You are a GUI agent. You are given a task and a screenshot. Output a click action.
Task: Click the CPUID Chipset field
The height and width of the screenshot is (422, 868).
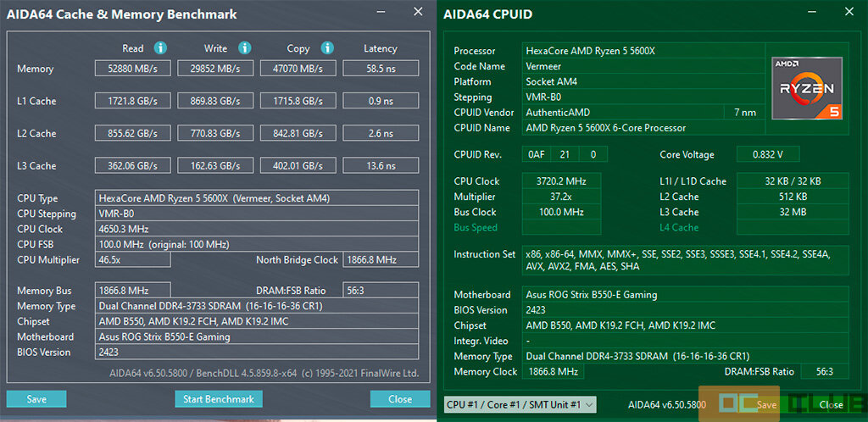click(x=686, y=325)
